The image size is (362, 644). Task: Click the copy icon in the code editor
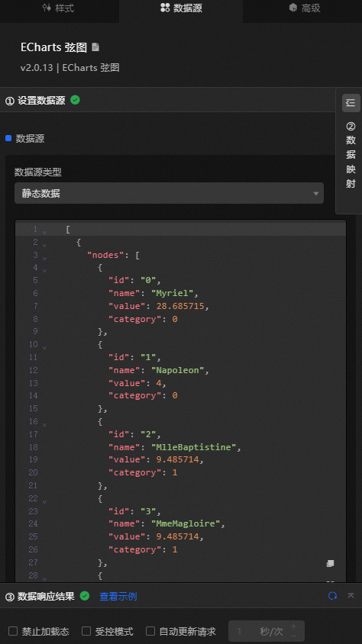[330, 563]
